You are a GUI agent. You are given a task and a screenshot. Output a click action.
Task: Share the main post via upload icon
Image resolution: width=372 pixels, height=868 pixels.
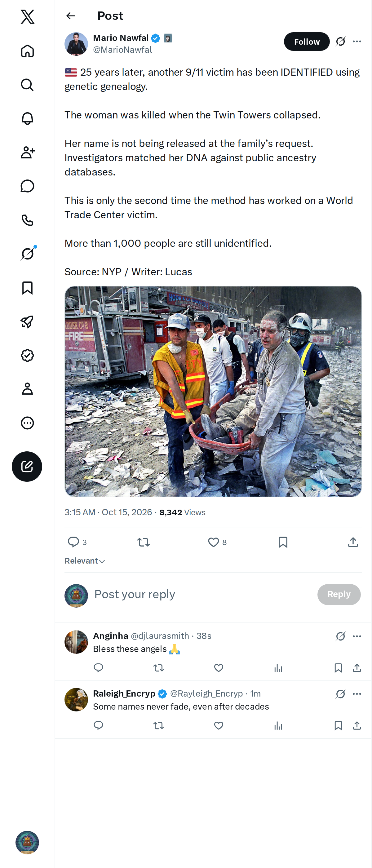[x=353, y=542]
